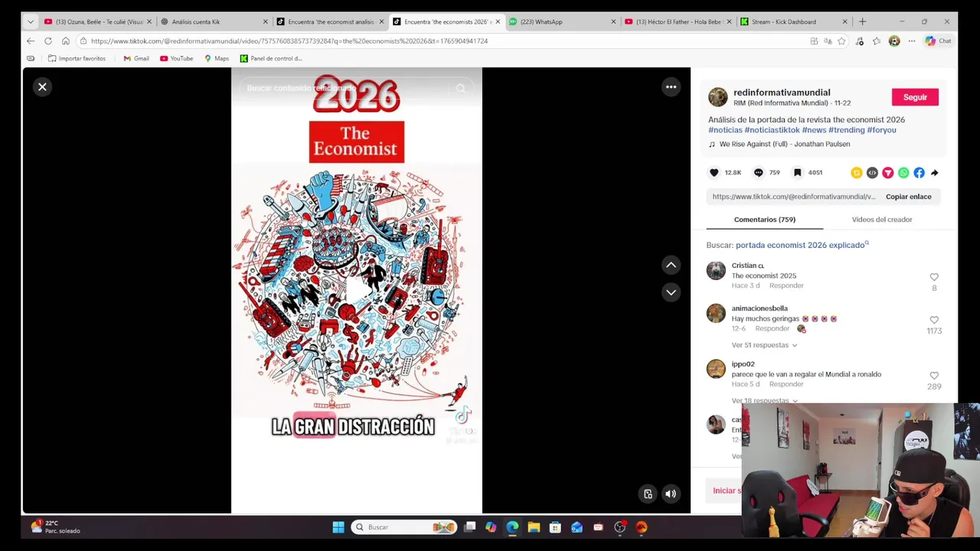The width and height of the screenshot is (980, 551).
Task: Go back in browser history
Action: (31, 41)
